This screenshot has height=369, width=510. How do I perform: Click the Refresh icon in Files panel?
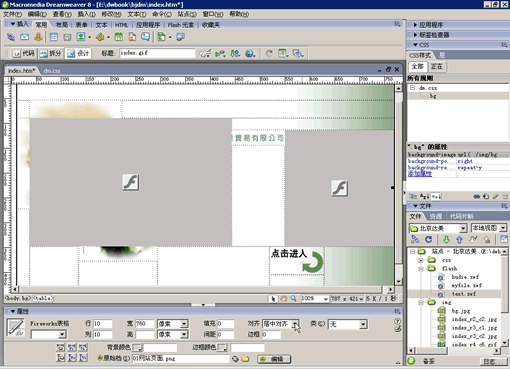click(428, 239)
